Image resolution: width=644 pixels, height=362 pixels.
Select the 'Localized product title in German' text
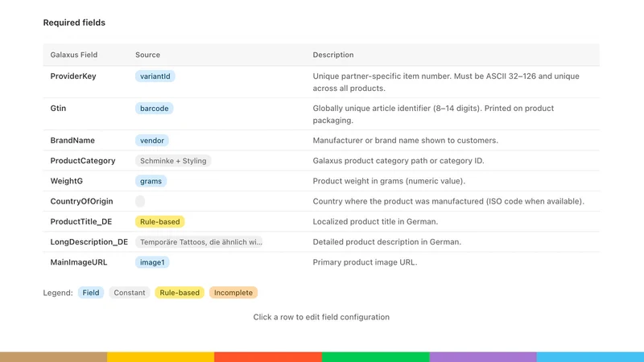coord(375,222)
